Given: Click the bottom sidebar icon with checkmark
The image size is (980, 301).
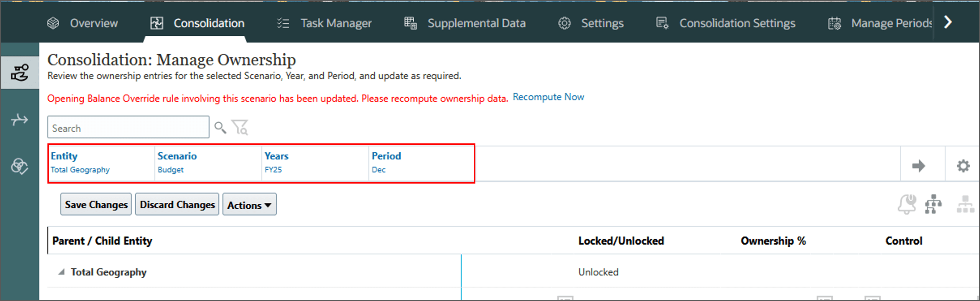Looking at the screenshot, I should [x=19, y=166].
